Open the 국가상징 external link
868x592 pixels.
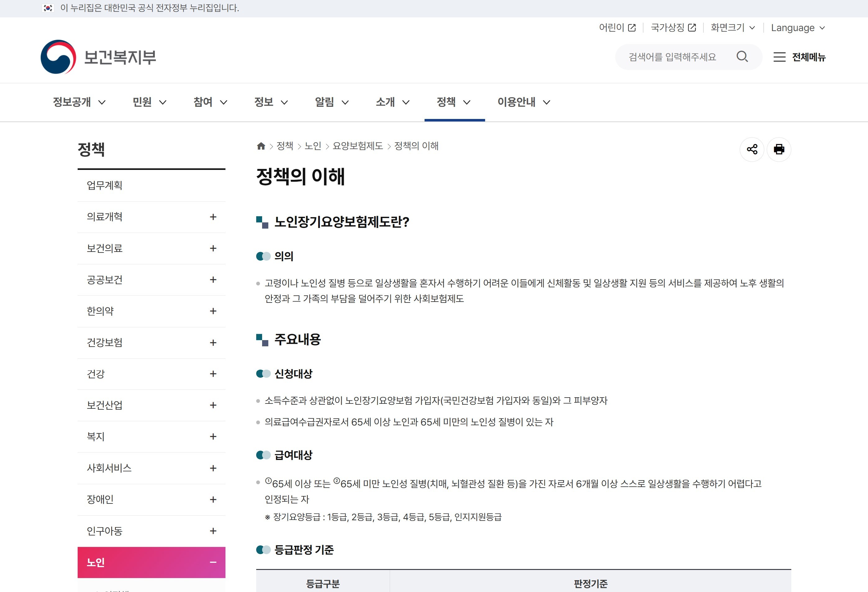(673, 28)
